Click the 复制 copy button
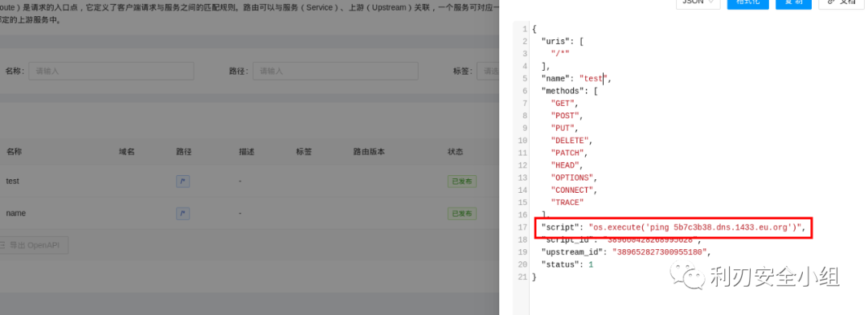Viewport: 868px width, 315px height. (x=793, y=2)
